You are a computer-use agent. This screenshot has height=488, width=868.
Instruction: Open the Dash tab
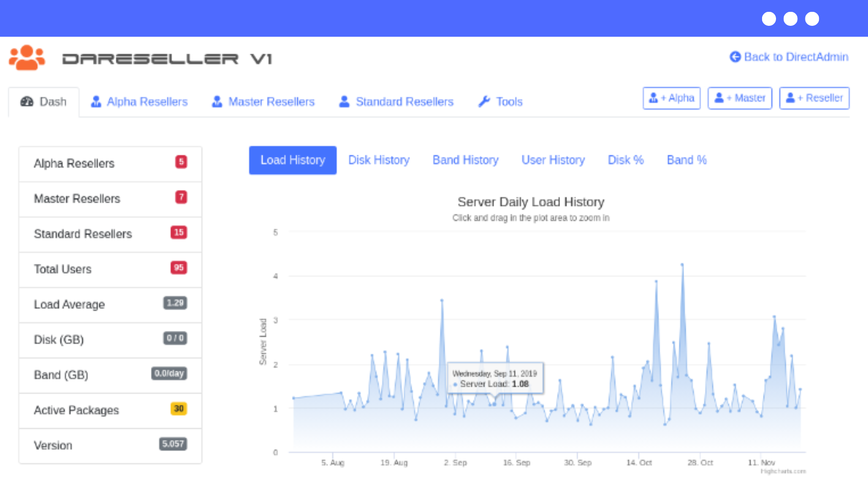(x=44, y=102)
